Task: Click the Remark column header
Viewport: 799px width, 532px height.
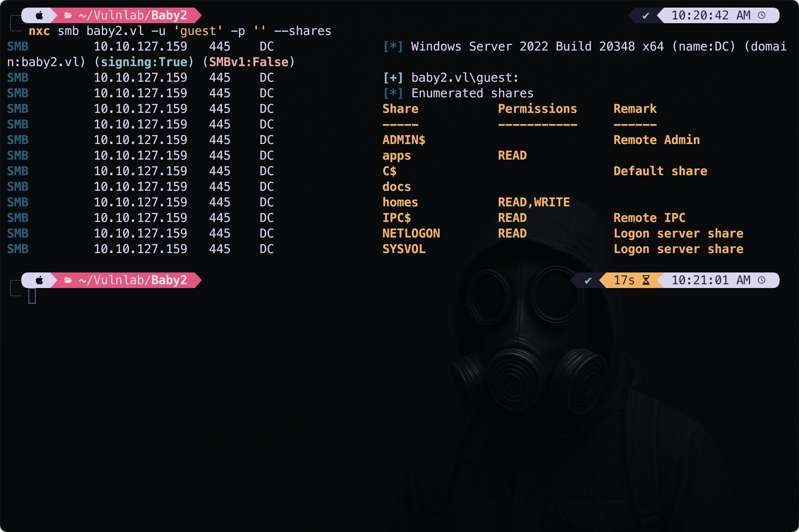Action: point(635,109)
